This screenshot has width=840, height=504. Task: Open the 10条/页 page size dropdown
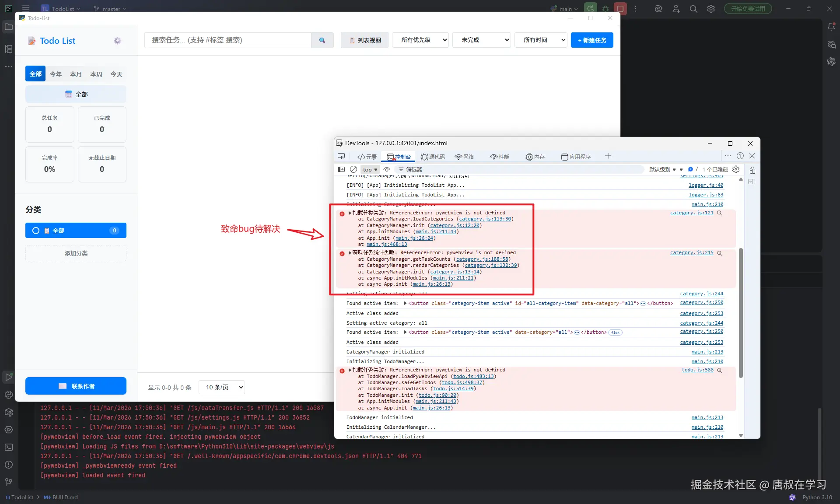pos(221,387)
